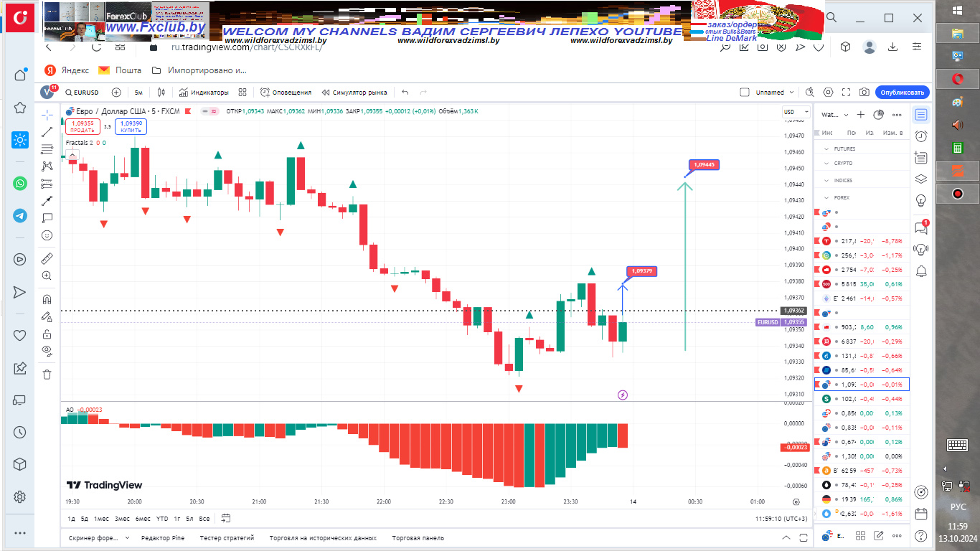Open the EURUSD symbol search field
Image resolution: width=980 pixels, height=551 pixels.
[x=81, y=92]
